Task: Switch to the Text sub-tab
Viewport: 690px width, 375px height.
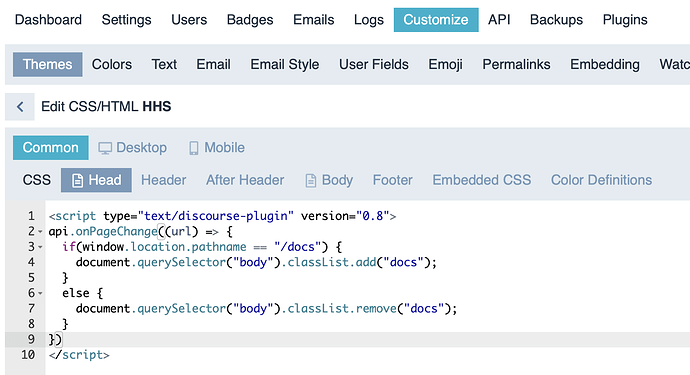Action: (x=164, y=65)
